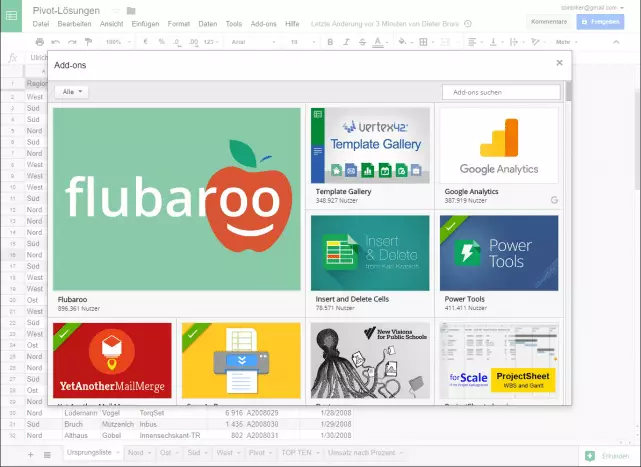
Task: Add a new sheet with plus icon
Action: 31,455
